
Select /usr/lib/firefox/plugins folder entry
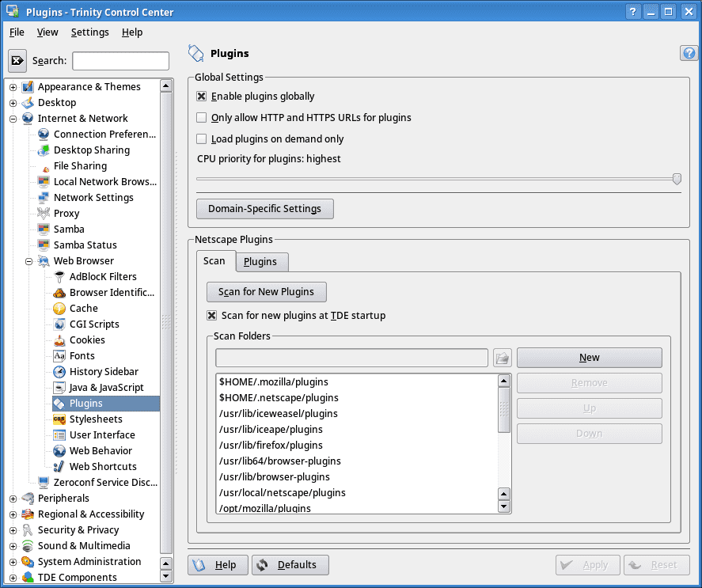[x=356, y=445]
